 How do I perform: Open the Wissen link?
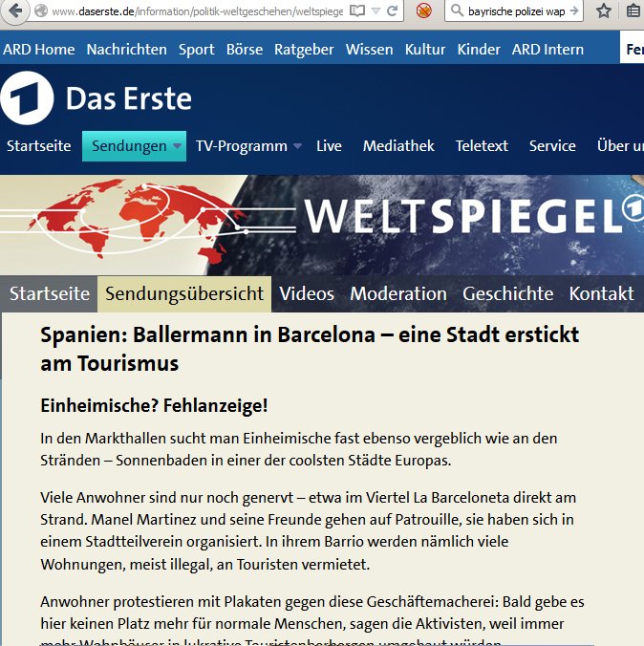369,50
